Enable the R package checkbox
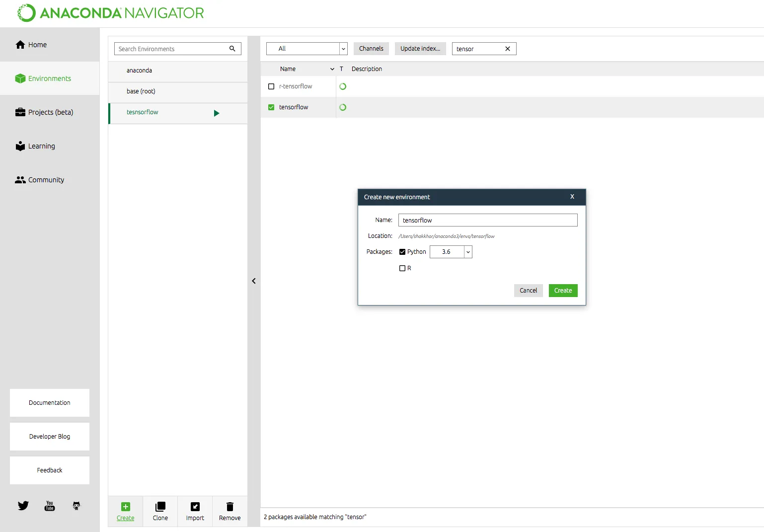 pyautogui.click(x=402, y=268)
